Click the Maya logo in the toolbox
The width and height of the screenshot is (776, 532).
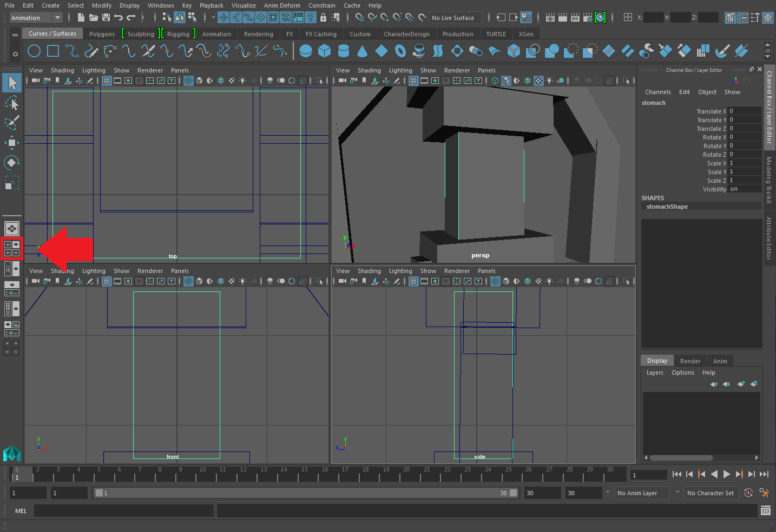11,454
